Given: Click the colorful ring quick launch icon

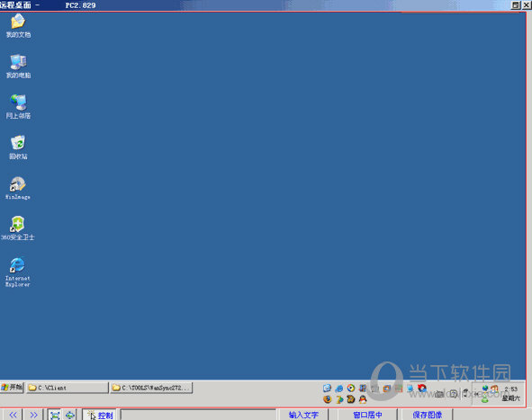Looking at the screenshot, I should 351,389.
